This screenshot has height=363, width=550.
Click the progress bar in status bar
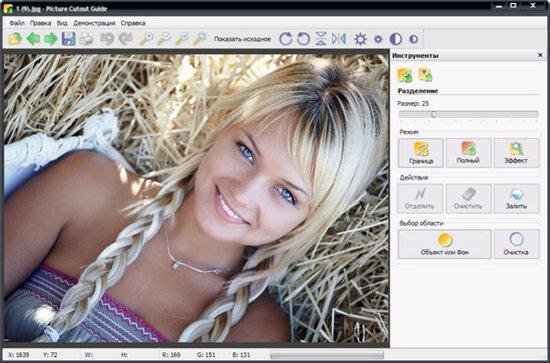[x=327, y=355]
